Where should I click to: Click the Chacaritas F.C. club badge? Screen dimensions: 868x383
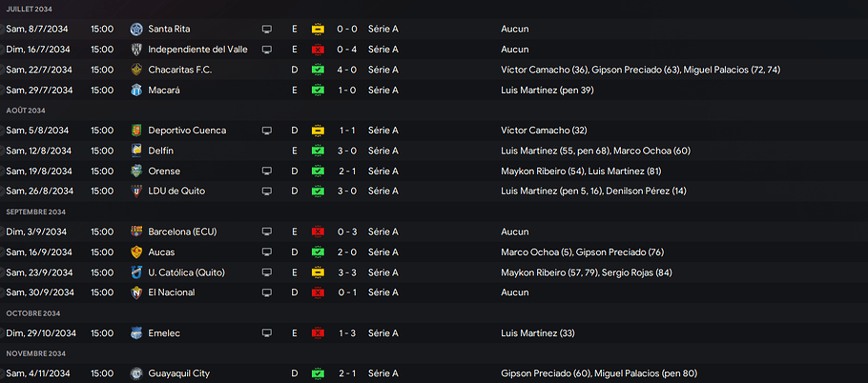pyautogui.click(x=136, y=70)
